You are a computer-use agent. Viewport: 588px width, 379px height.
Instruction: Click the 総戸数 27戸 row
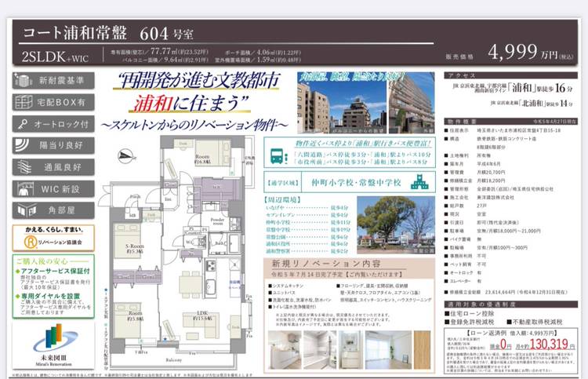[x=466, y=206]
